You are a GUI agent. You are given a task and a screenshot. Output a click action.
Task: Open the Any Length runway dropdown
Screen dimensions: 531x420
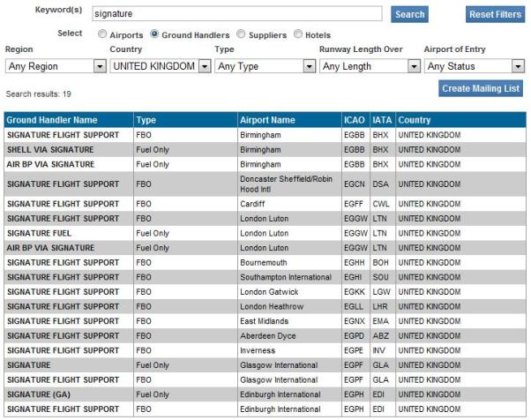370,66
